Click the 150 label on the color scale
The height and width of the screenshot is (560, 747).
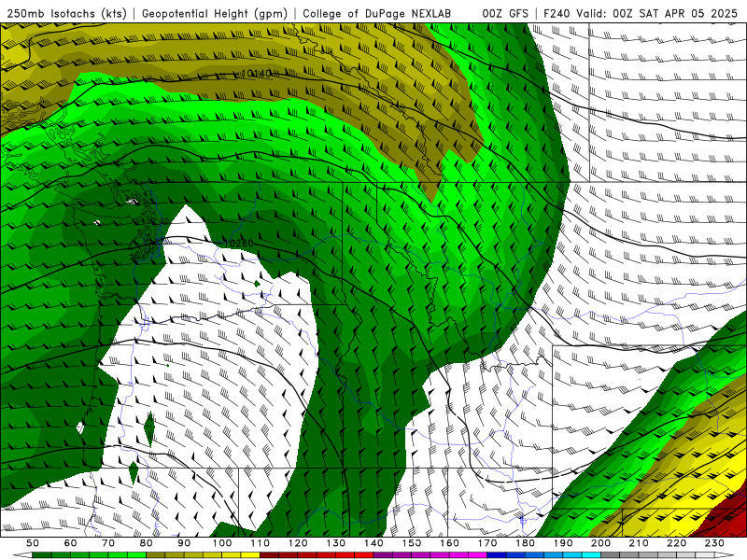[x=412, y=543]
